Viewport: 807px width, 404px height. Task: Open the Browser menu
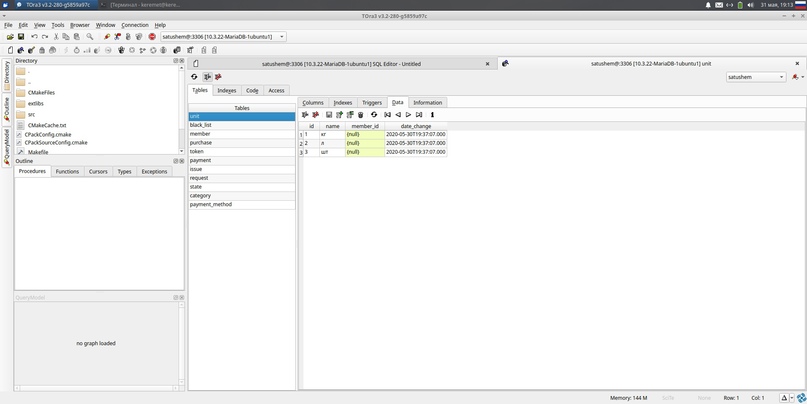click(x=80, y=25)
